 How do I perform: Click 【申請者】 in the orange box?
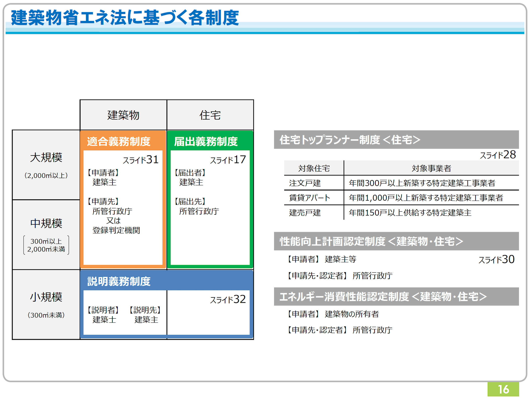click(103, 173)
